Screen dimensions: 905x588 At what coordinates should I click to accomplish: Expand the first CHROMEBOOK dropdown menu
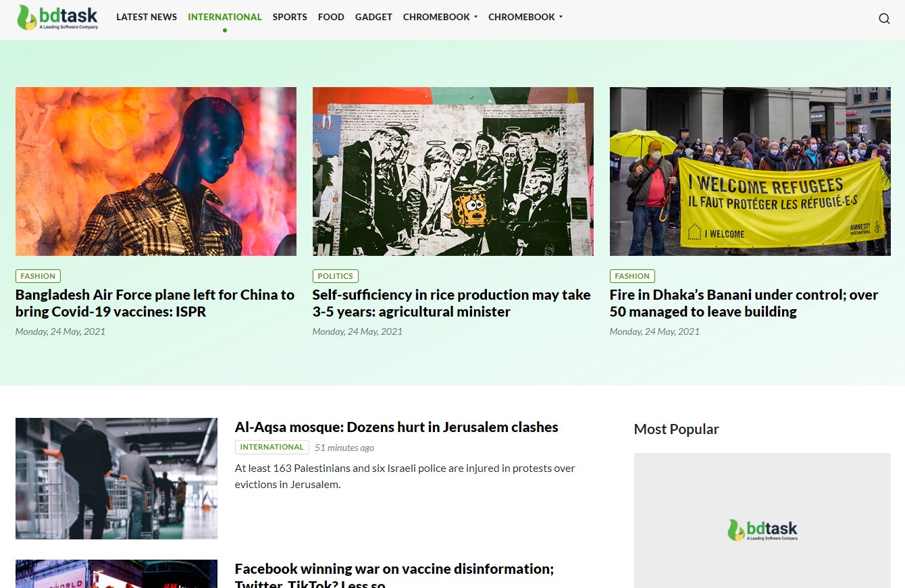coord(440,17)
